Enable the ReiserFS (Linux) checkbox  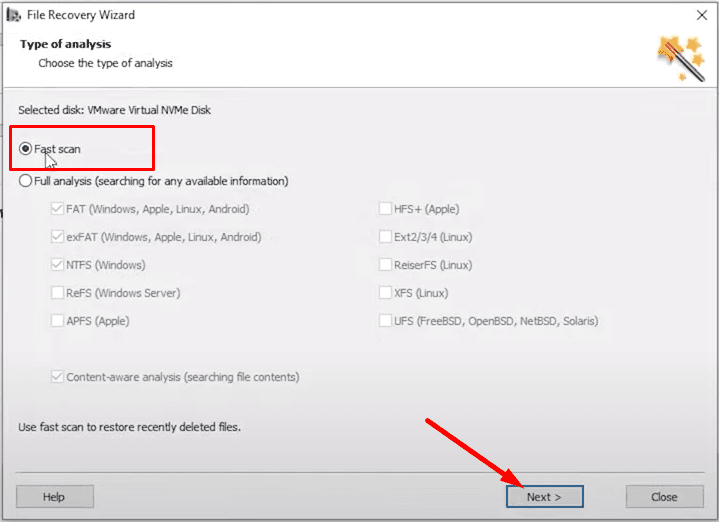tap(385, 265)
